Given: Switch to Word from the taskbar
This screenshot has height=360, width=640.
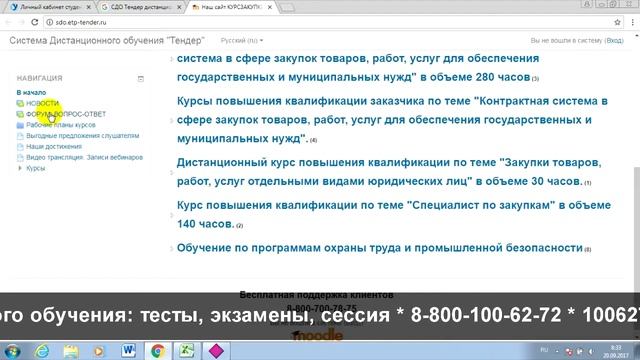Looking at the screenshot, I should click(x=128, y=351).
